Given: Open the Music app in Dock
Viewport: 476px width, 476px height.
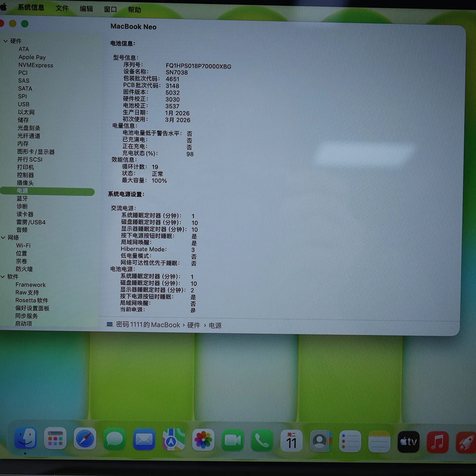Looking at the screenshot, I should coord(438,443).
